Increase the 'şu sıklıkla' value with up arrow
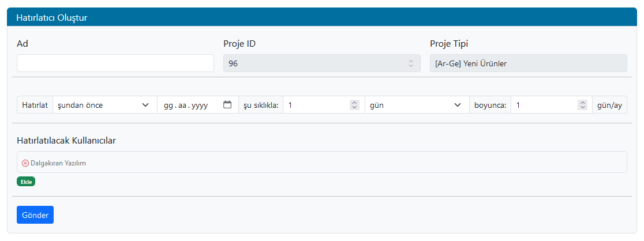Viewport: 644px width, 241px height. (x=354, y=103)
